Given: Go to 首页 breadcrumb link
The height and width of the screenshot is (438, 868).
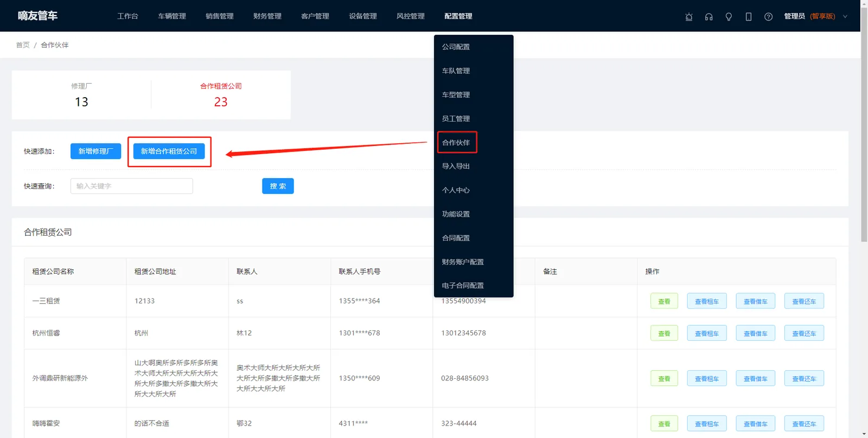Looking at the screenshot, I should click(x=23, y=45).
